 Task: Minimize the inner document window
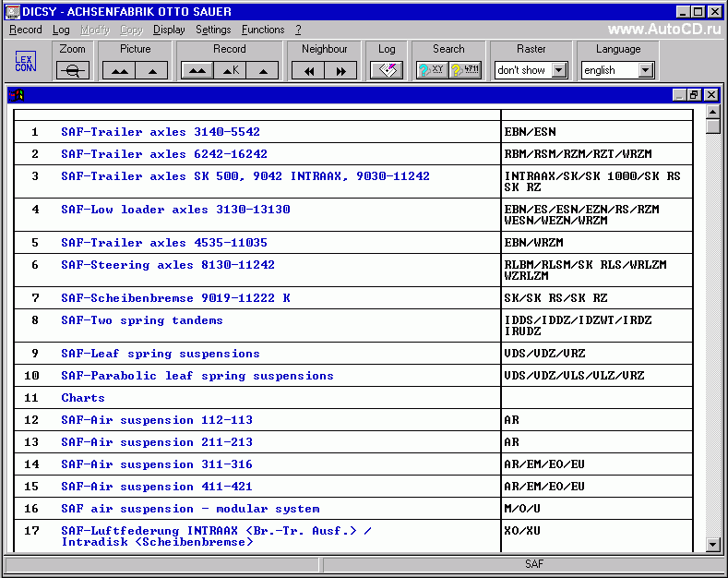coord(679,95)
